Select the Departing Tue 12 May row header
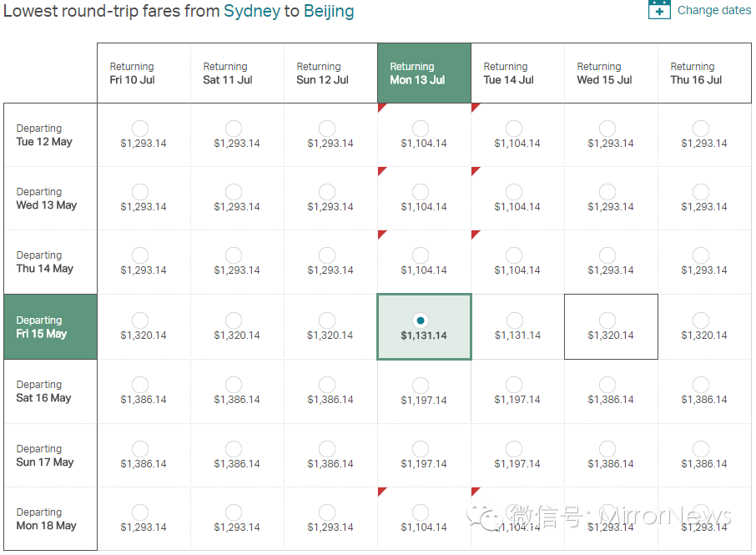This screenshot has width=756, height=555. (x=50, y=135)
